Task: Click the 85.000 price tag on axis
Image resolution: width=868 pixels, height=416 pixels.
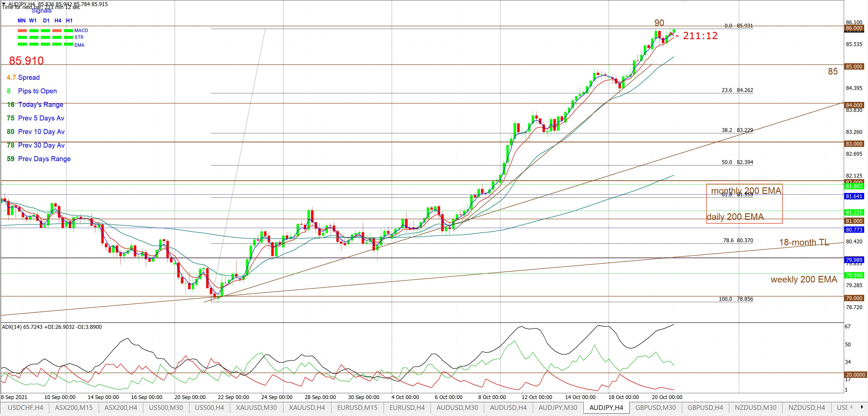Action: [854, 67]
